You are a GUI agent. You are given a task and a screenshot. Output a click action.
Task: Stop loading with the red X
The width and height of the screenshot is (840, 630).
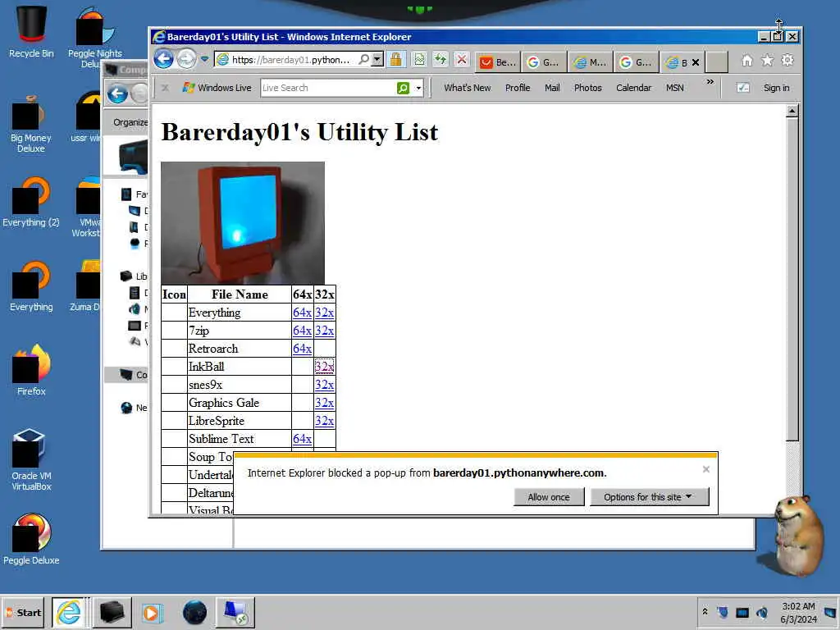pyautogui.click(x=462, y=59)
